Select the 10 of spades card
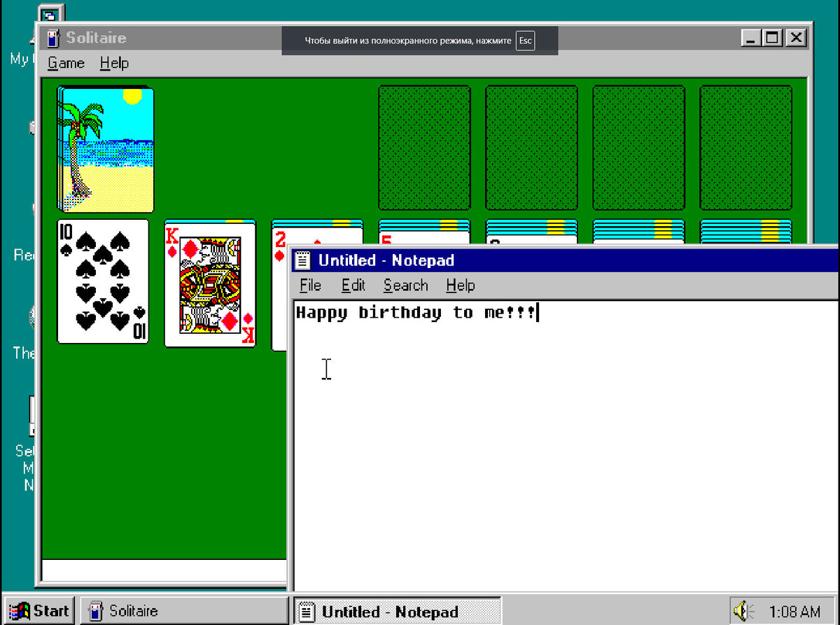 tap(103, 281)
